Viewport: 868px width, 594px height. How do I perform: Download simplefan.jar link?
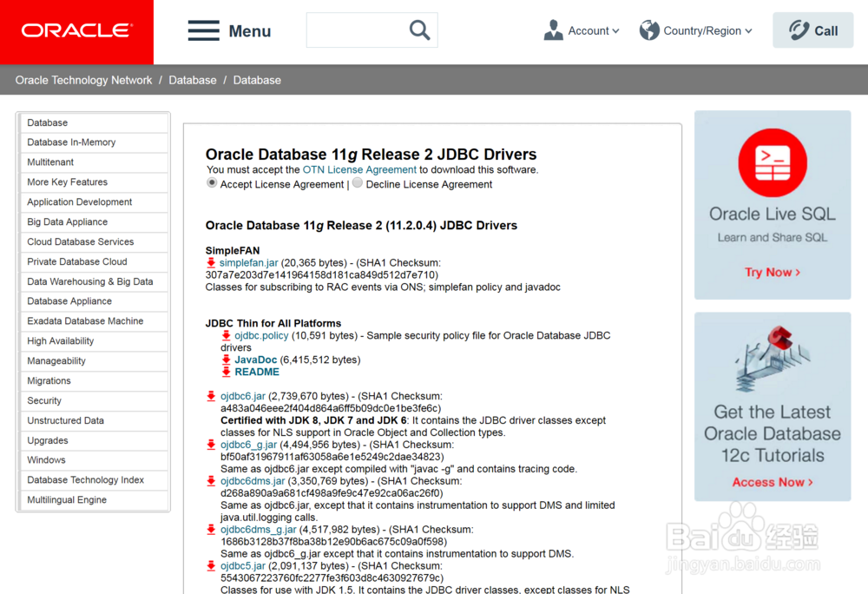248,263
